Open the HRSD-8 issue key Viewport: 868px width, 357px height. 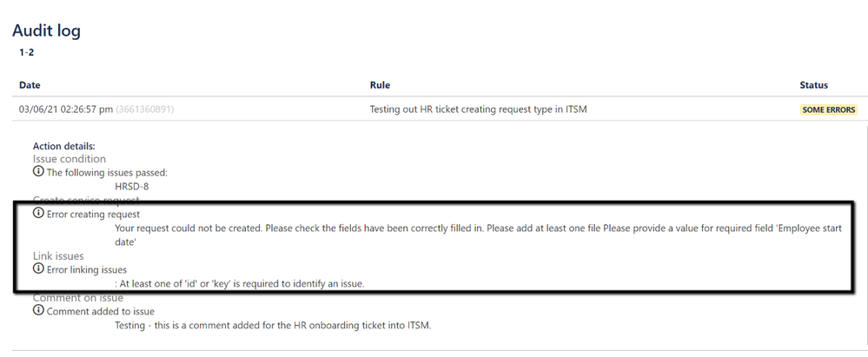point(132,187)
